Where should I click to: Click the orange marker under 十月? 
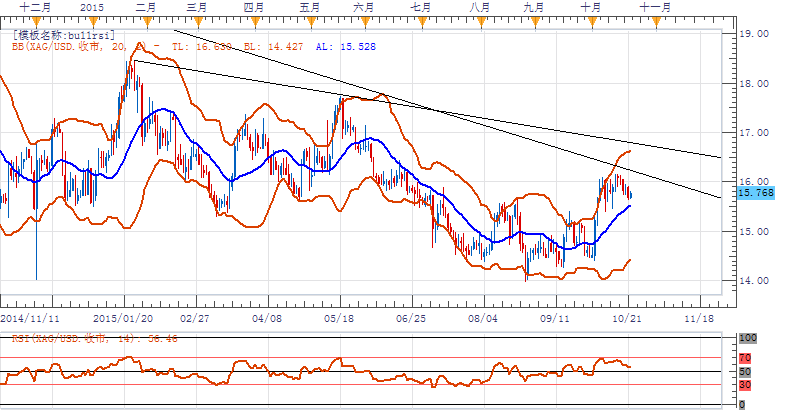592,22
